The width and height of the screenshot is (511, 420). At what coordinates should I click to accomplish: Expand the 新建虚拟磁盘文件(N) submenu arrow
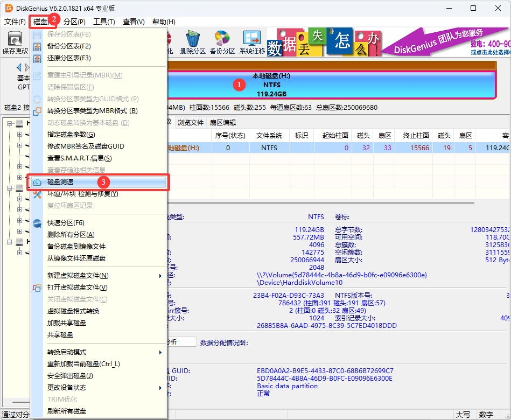(160, 276)
